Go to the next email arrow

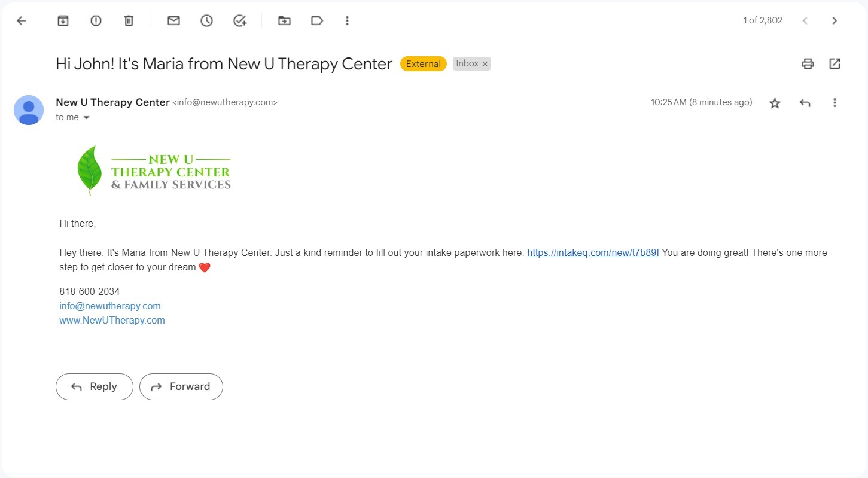pyautogui.click(x=835, y=21)
